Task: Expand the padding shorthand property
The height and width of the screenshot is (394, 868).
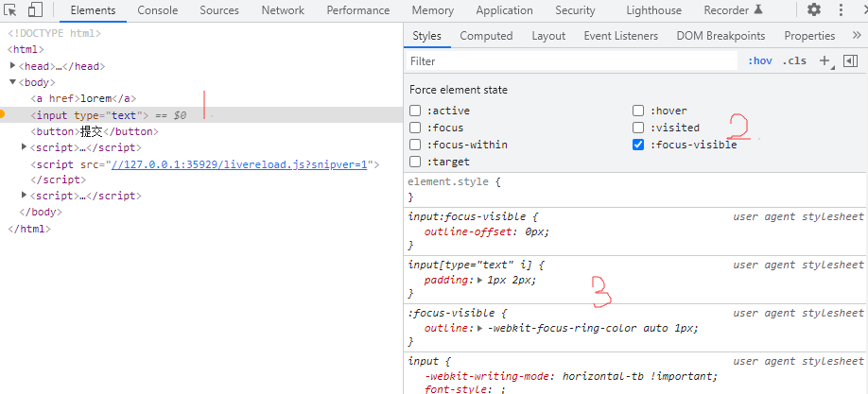Action: [478, 281]
